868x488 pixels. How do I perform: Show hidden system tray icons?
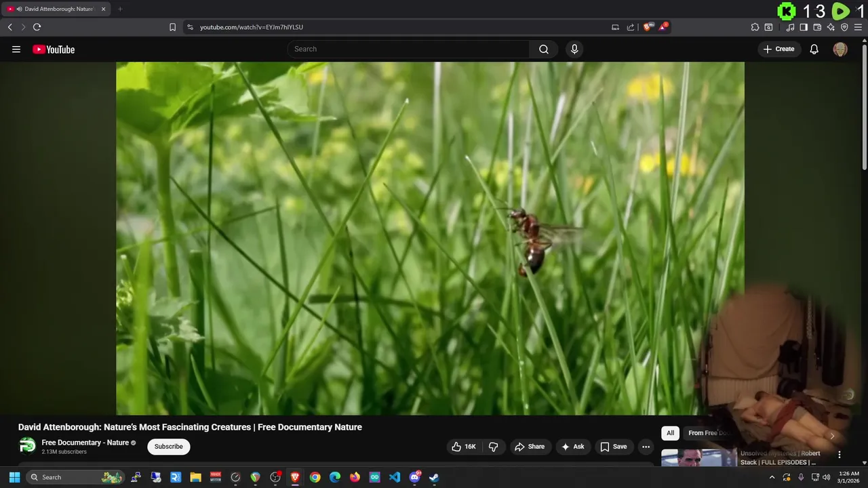[772, 477]
